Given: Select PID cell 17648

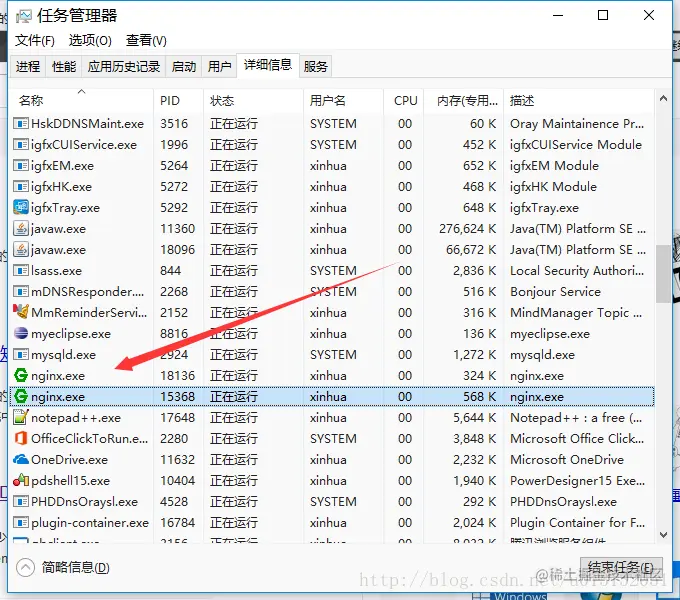Looking at the screenshot, I should click(177, 417).
